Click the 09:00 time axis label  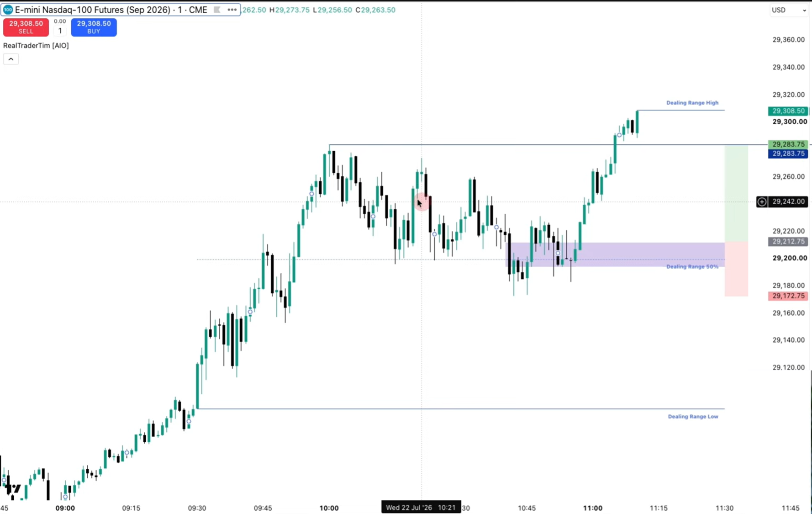[x=65, y=508]
